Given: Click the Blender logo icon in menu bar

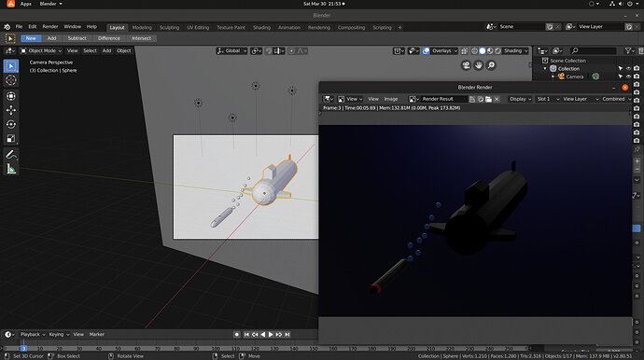Looking at the screenshot, I should 7,27.
